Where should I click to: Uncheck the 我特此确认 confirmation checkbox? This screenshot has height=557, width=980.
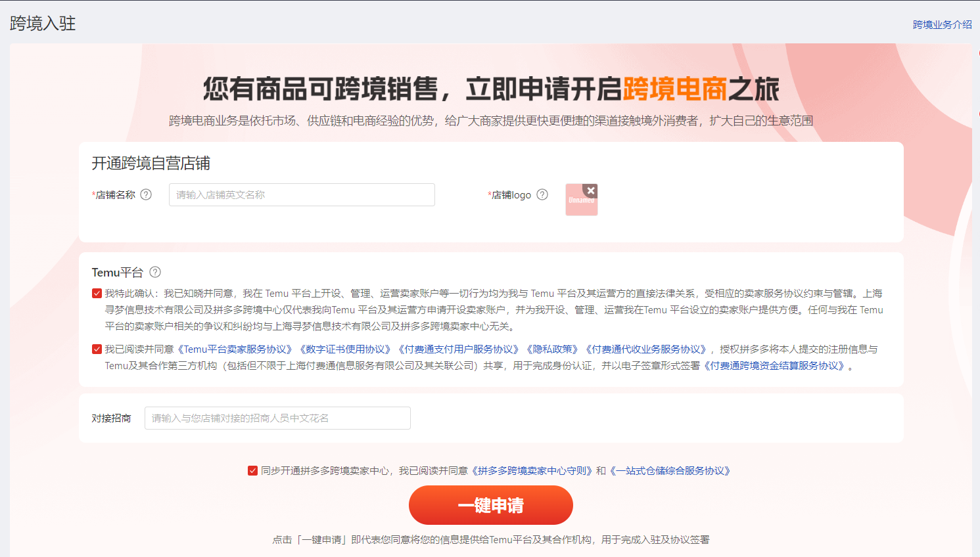tap(97, 294)
